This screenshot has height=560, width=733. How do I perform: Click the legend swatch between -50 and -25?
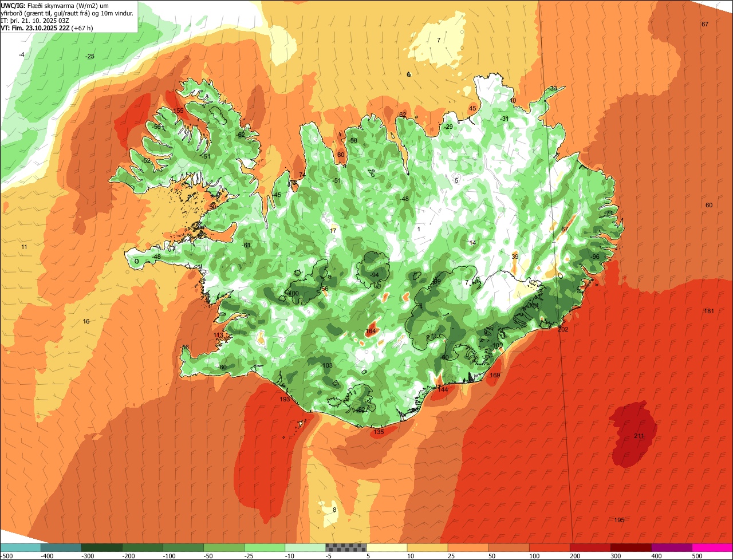pyautogui.click(x=224, y=547)
